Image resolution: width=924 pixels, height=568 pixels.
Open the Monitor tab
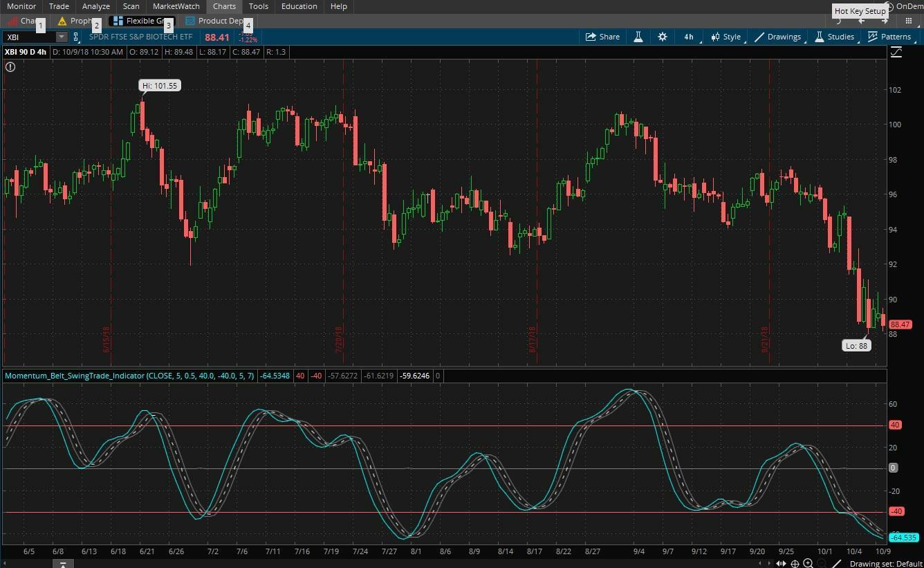[x=21, y=6]
